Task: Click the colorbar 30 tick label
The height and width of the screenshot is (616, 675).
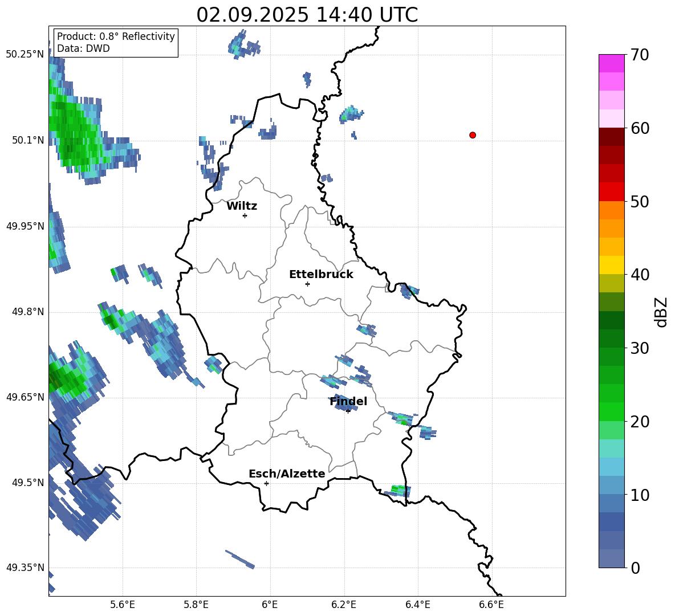Action: pyautogui.click(x=640, y=348)
